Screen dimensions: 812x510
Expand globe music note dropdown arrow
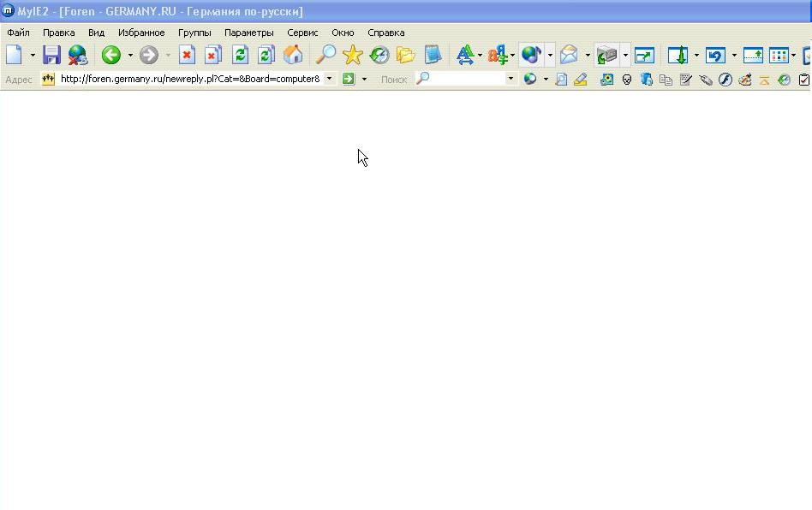point(550,55)
